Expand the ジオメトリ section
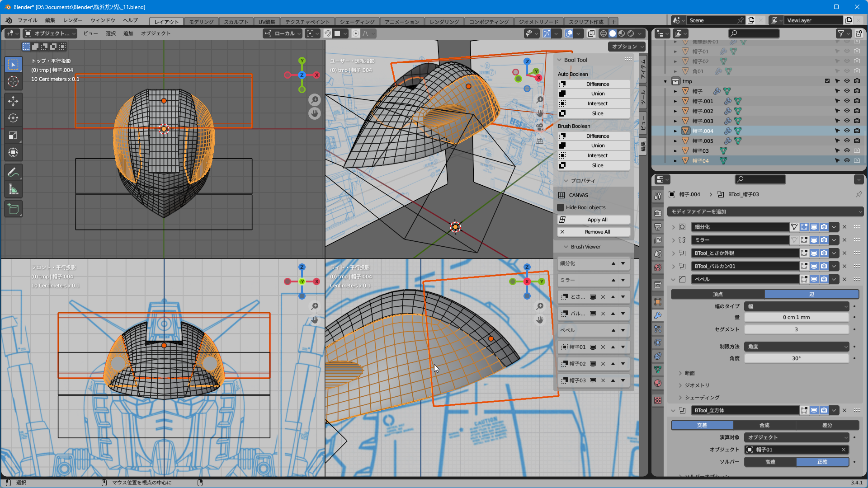Screen dimensions: 868x488 pyautogui.click(x=697, y=385)
